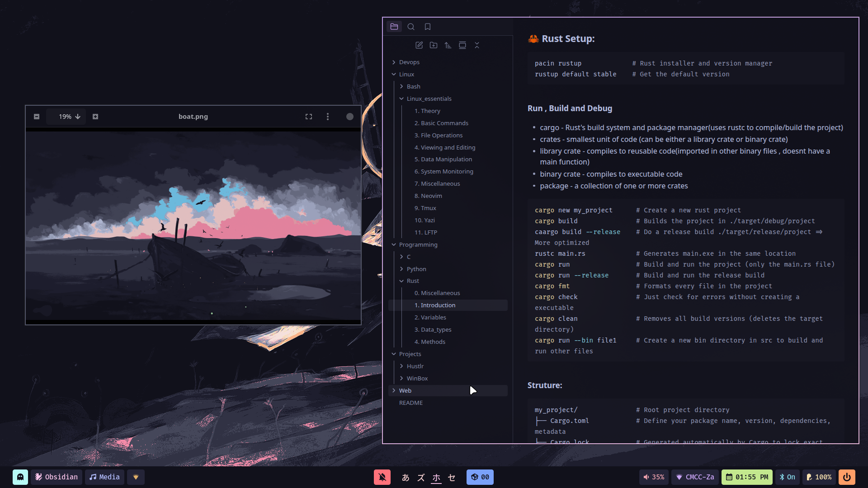
Task: Zoom out of boat.png with the minus icon
Action: pyautogui.click(x=37, y=117)
